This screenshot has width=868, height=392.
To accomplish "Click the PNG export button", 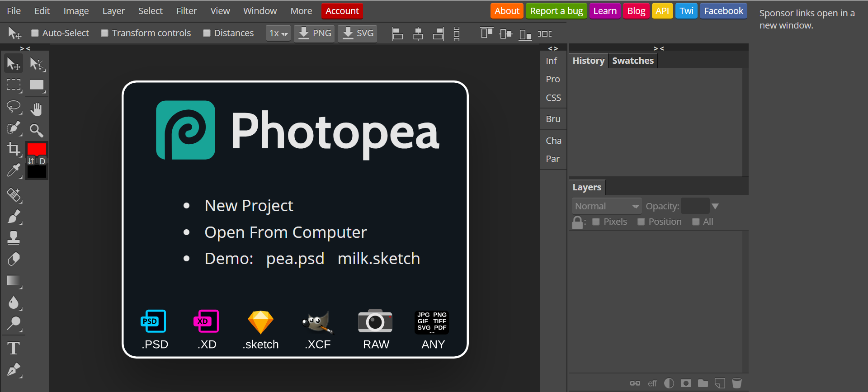I will point(315,33).
